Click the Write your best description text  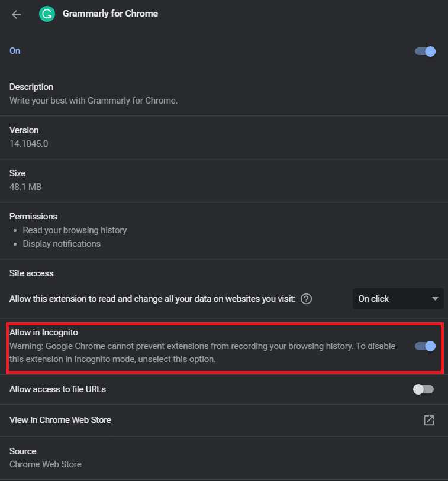[94, 101]
